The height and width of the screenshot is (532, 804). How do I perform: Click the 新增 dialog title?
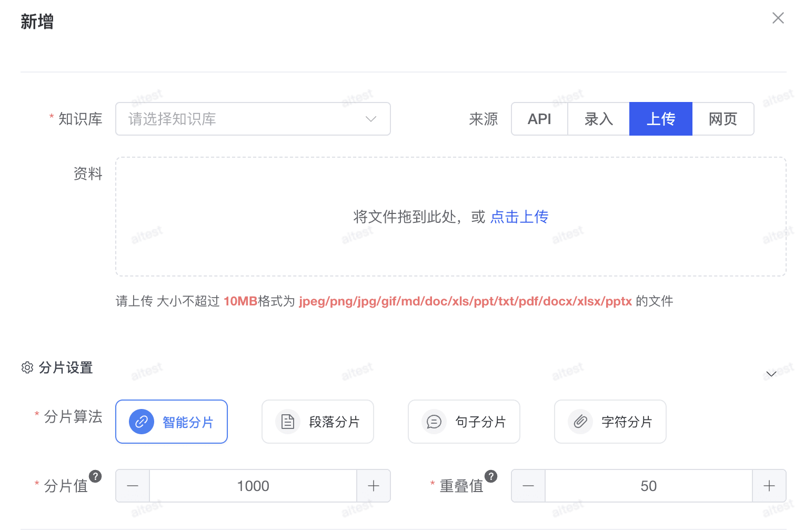pyautogui.click(x=37, y=22)
